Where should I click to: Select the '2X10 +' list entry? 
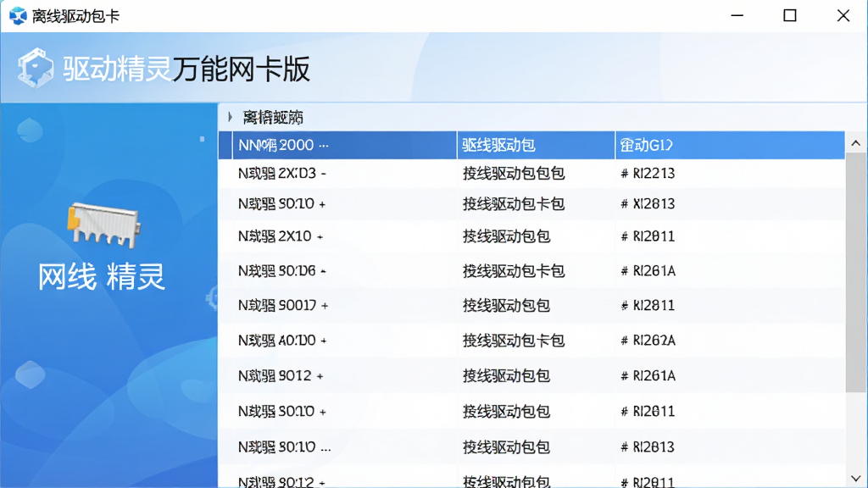[x=281, y=236]
